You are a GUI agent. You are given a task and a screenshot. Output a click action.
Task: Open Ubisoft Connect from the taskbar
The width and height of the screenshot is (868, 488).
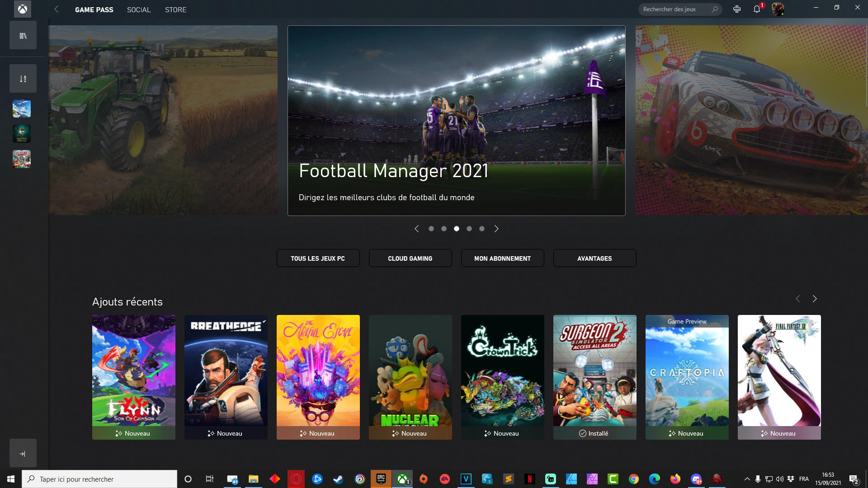pyautogui.click(x=360, y=479)
